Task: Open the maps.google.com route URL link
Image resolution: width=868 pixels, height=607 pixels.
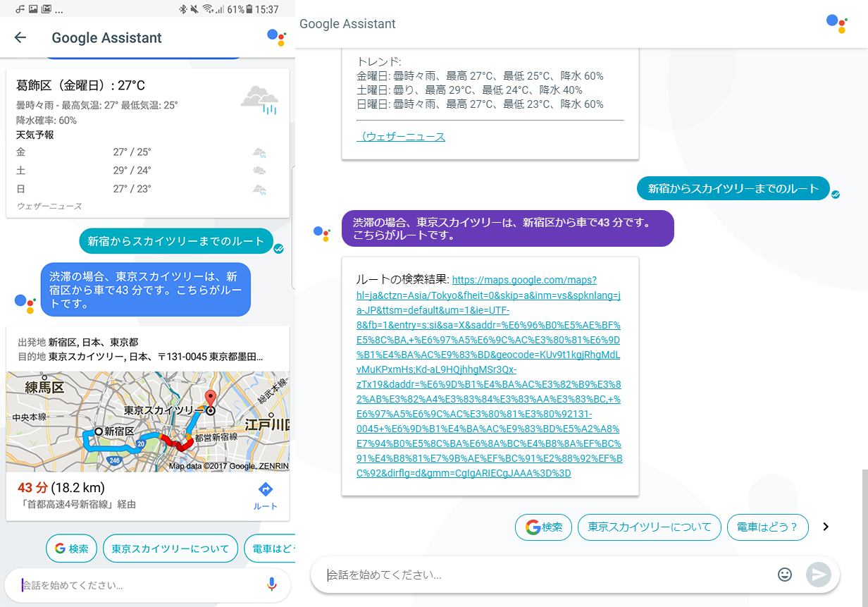Action: [x=490, y=376]
